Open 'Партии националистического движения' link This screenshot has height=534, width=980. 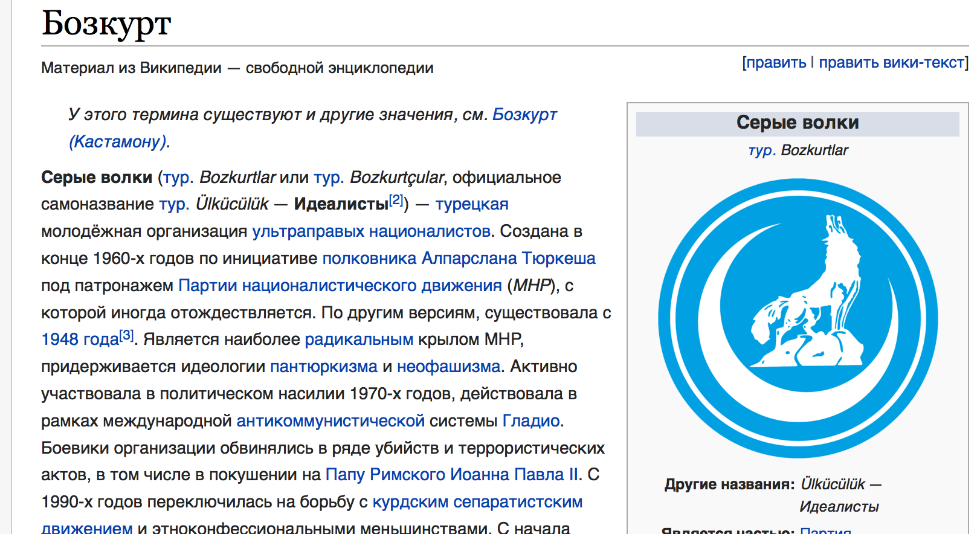(340, 286)
